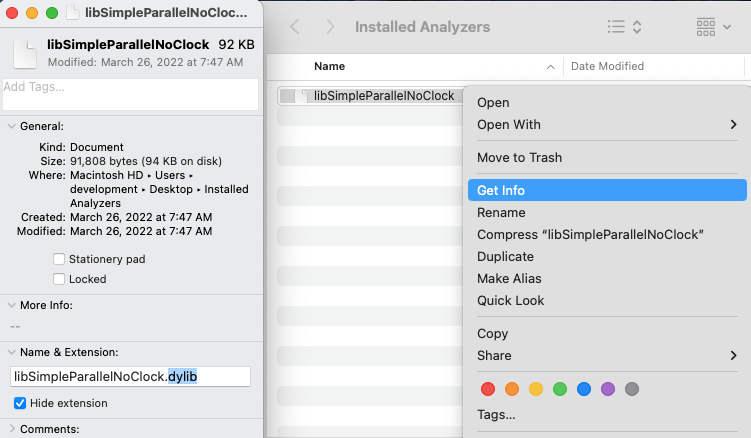Image resolution: width=751 pixels, height=438 pixels.
Task: Collapse the Name & Extension section
Action: tap(11, 352)
